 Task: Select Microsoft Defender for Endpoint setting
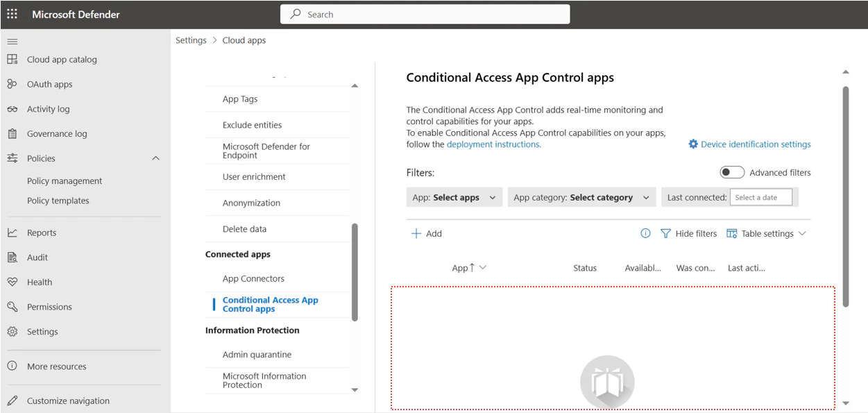[266, 151]
